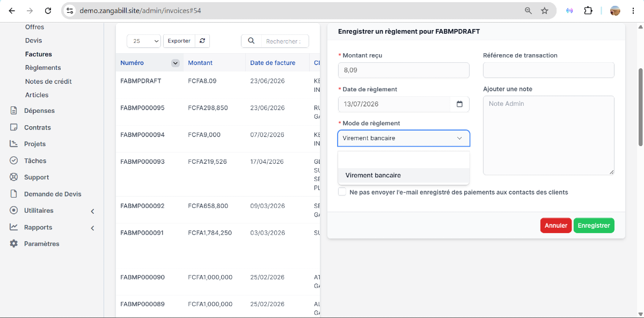Click the Dépenses sidebar icon
Image resolution: width=644 pixels, height=318 pixels.
pyautogui.click(x=14, y=111)
